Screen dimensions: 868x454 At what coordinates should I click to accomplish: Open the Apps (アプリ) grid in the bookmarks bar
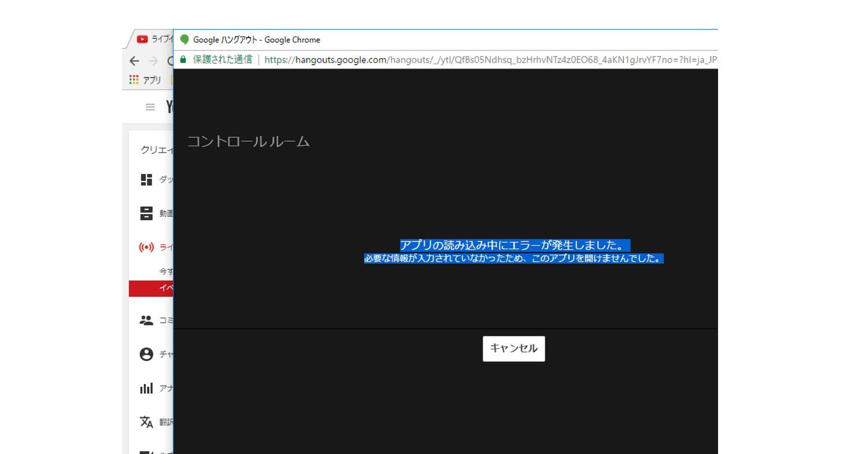click(x=134, y=80)
